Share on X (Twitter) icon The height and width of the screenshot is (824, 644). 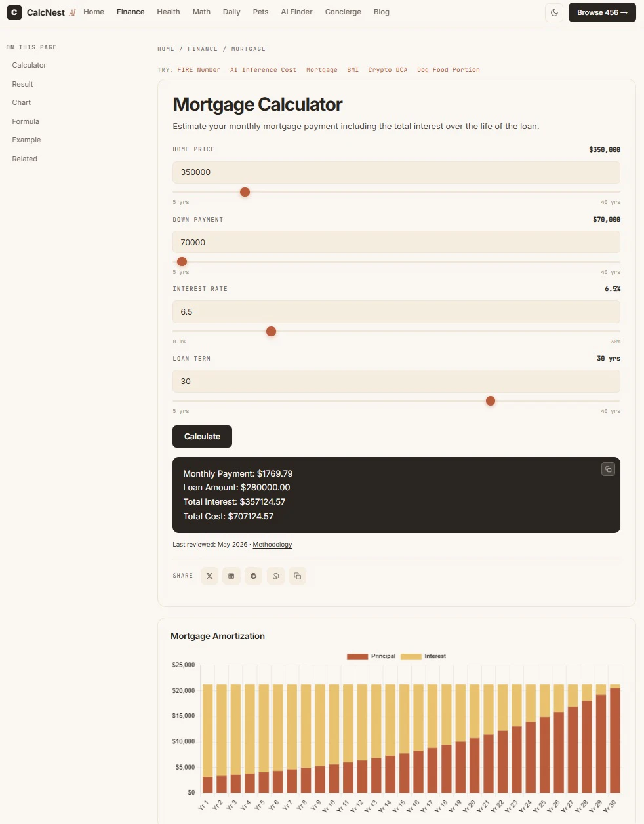point(209,576)
